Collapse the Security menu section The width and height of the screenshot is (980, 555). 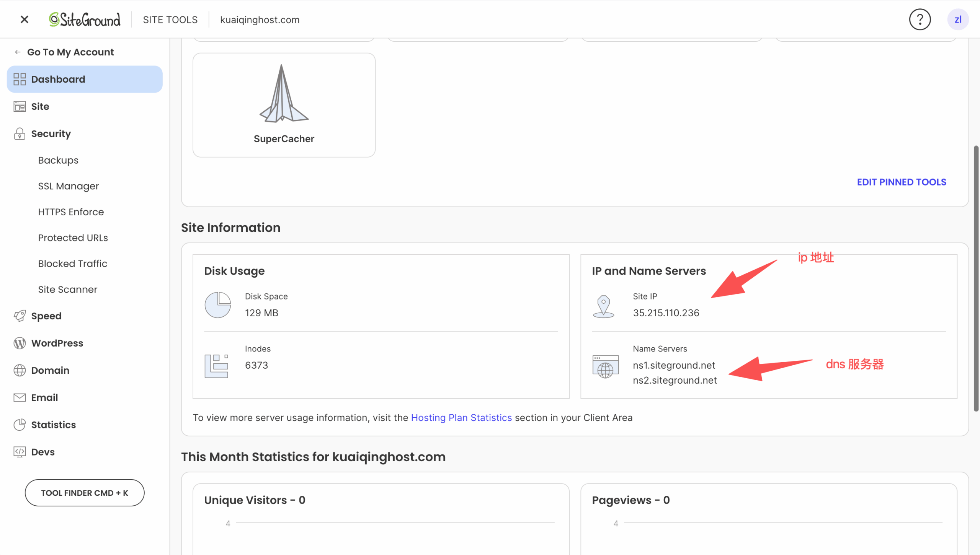(51, 133)
